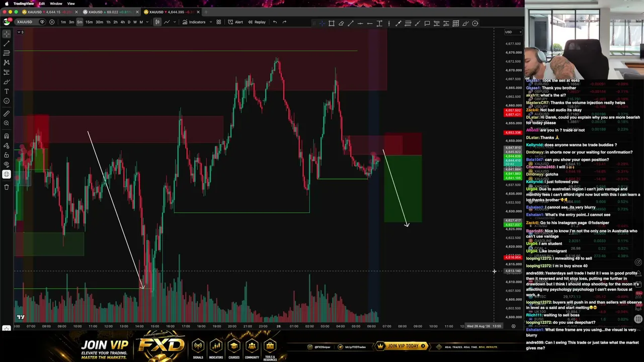Expand the Indicators favorites dropdown arrow
This screenshot has height=362, width=644.
coord(210,22)
